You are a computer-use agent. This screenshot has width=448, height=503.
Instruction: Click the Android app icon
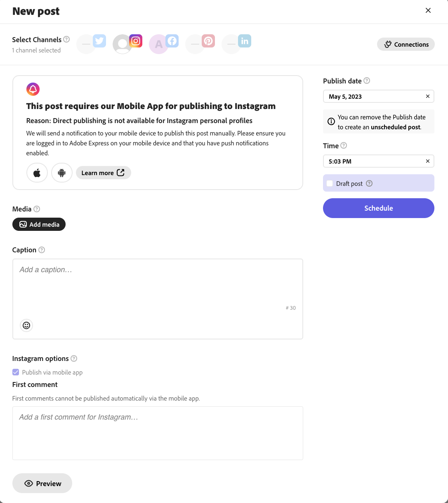pos(62,173)
